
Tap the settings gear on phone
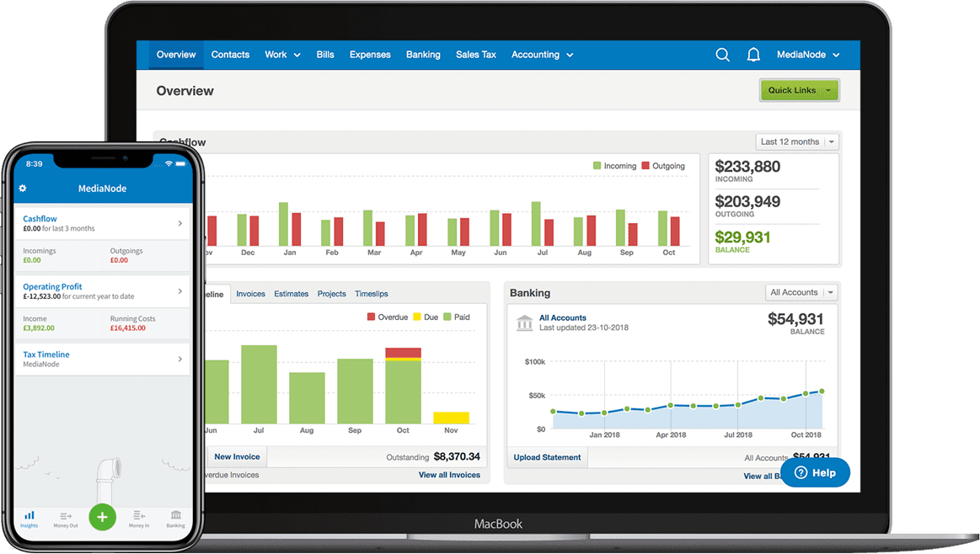click(23, 189)
